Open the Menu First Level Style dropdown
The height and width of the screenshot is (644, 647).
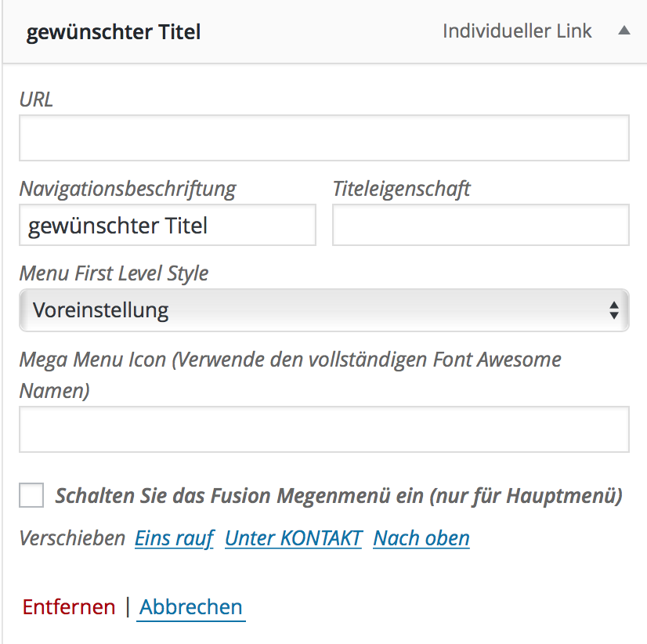point(324,310)
